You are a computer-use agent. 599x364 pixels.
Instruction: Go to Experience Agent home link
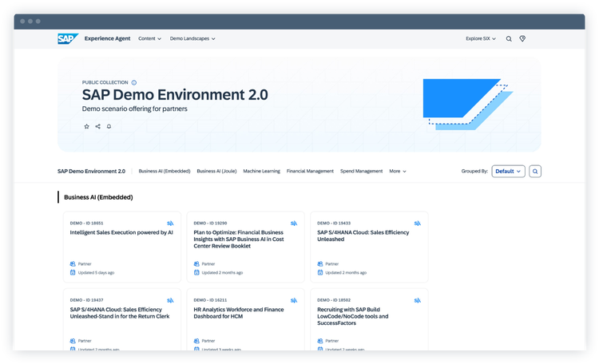point(107,38)
